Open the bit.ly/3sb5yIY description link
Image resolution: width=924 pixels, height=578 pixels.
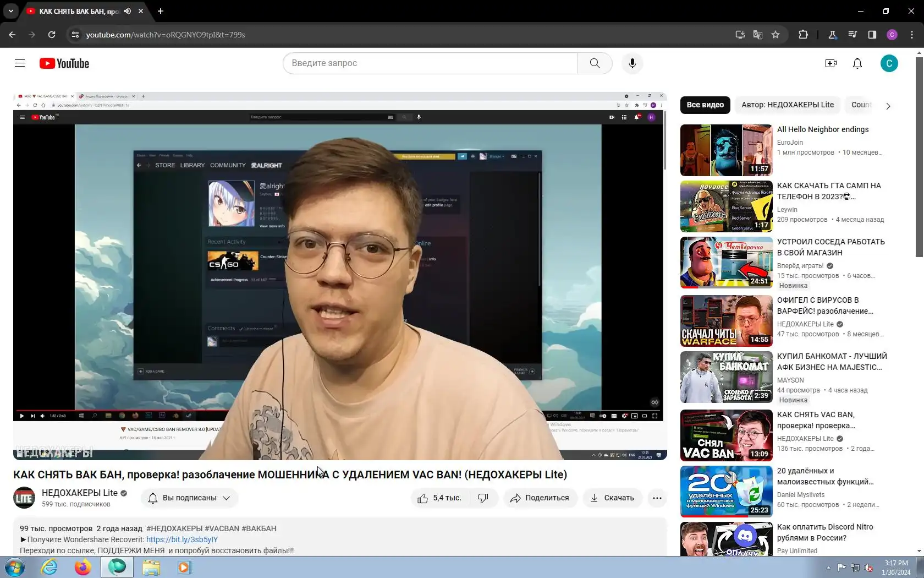coord(182,539)
